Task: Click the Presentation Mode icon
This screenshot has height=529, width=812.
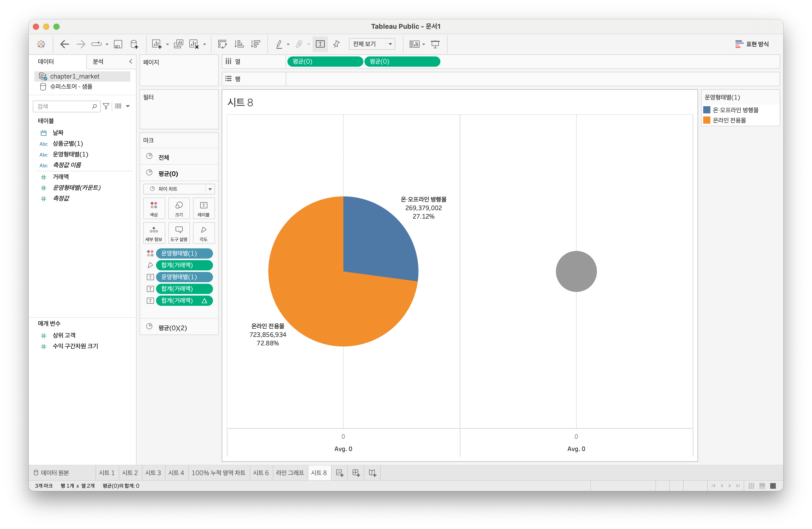Action: [x=435, y=44]
